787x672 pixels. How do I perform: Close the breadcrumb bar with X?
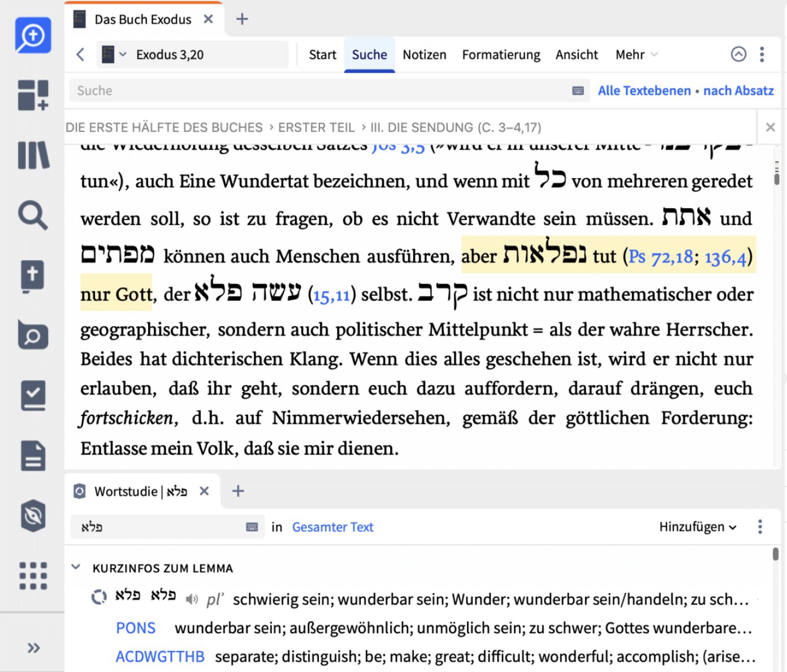[770, 127]
